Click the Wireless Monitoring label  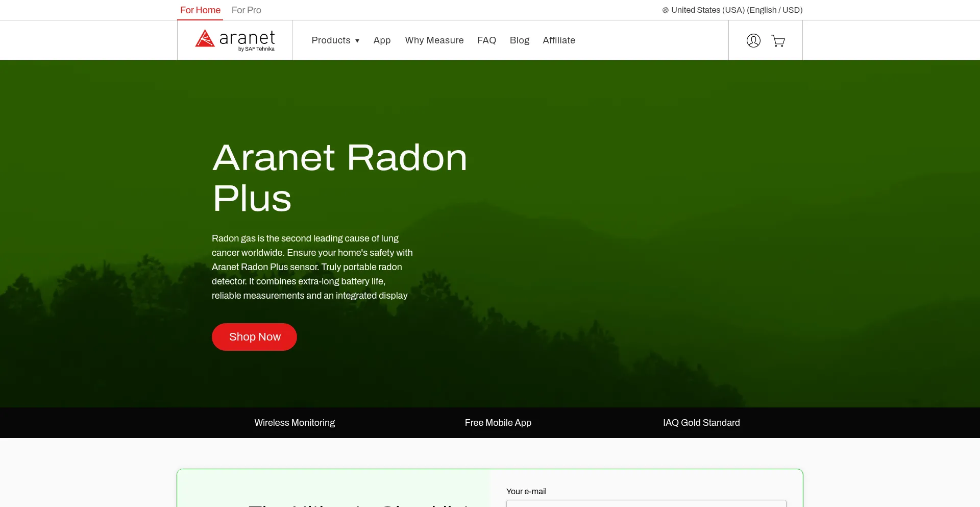click(295, 423)
